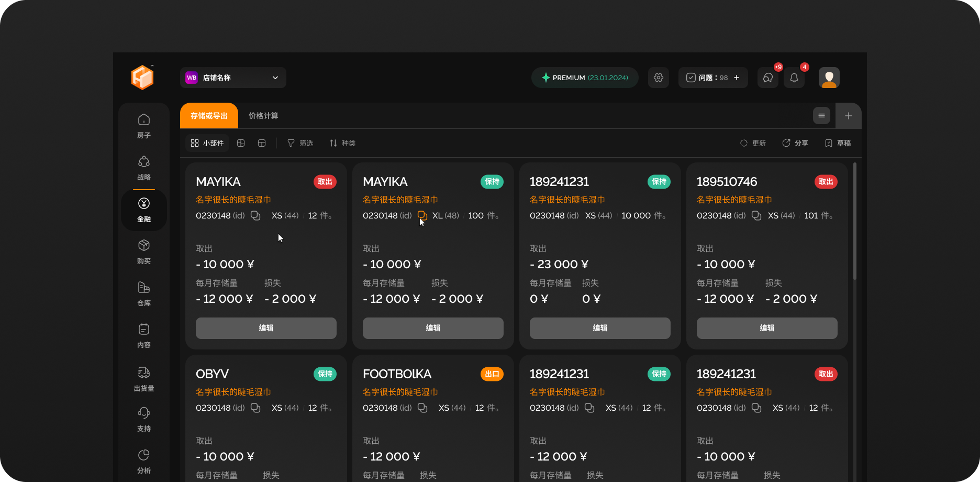This screenshot has width=980, height=482.
Task: Switch to table layout view icon
Action: click(262, 143)
